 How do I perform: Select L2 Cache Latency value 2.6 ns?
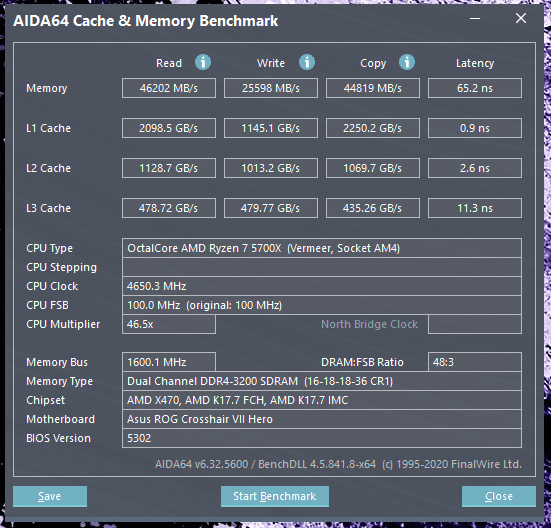[475, 168]
